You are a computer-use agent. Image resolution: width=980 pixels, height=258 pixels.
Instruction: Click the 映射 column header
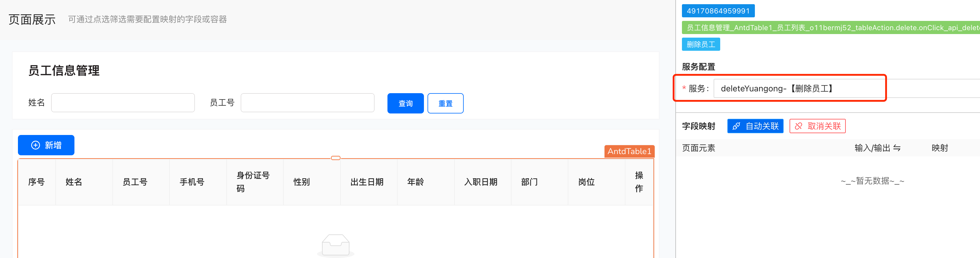[x=940, y=148]
